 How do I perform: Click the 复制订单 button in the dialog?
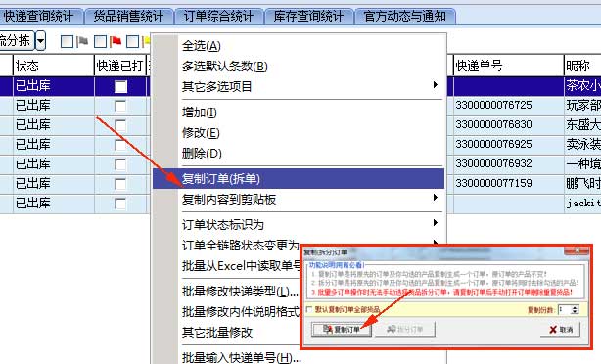pyautogui.click(x=342, y=329)
